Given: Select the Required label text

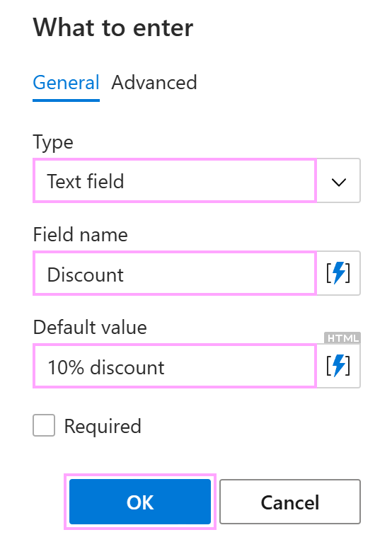Looking at the screenshot, I should click(x=103, y=426).
